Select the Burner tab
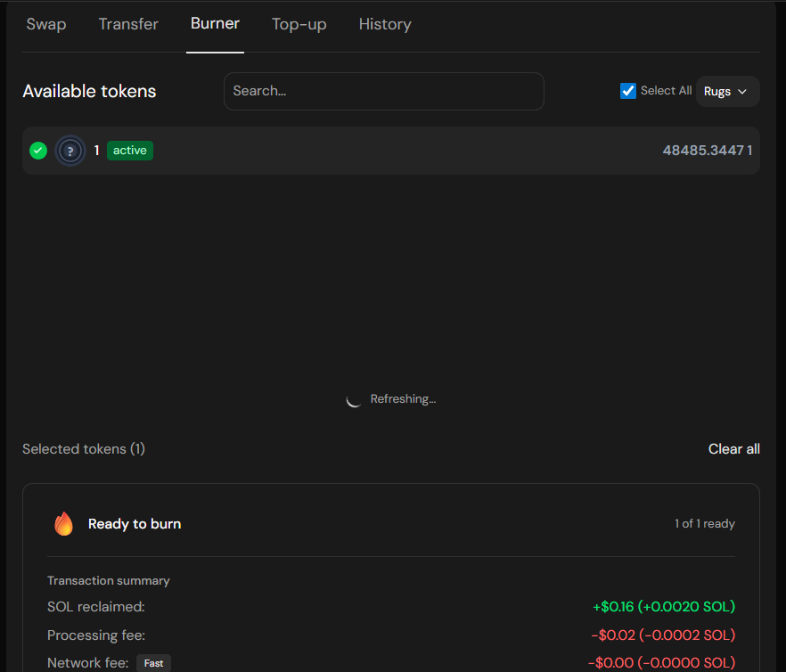 (215, 23)
